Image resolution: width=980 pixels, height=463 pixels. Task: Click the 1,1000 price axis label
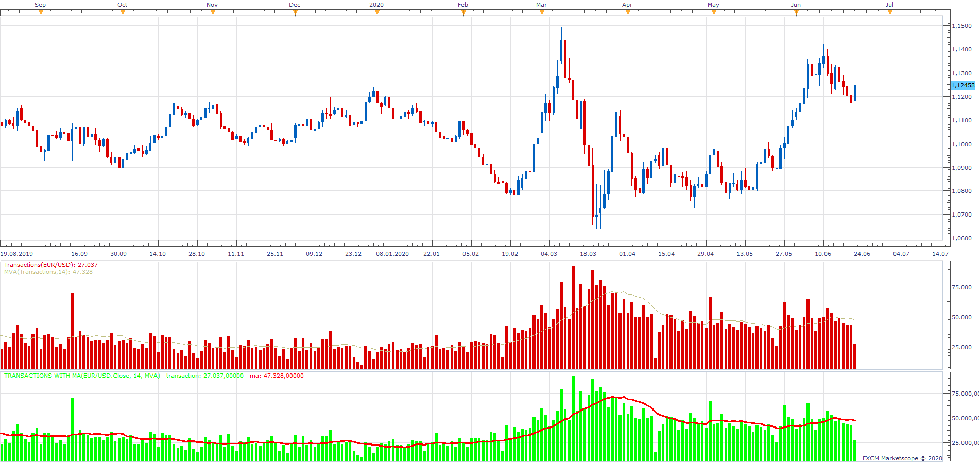(x=961, y=144)
